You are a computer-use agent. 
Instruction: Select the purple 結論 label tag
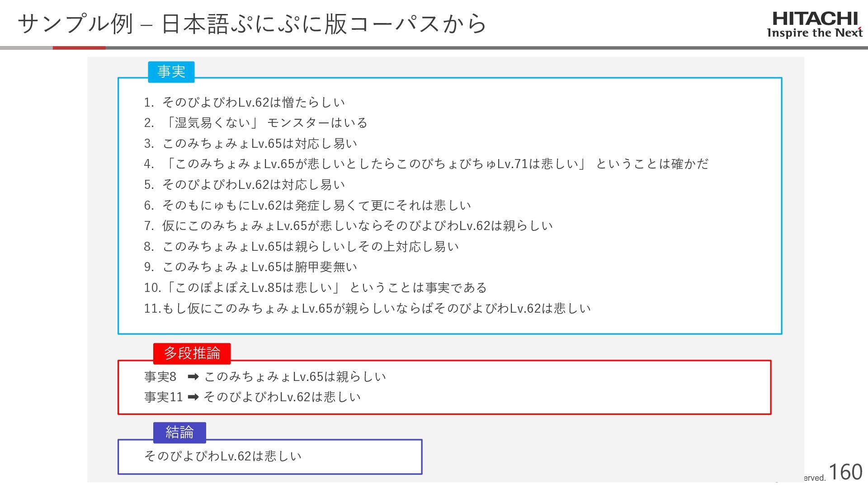[179, 432]
